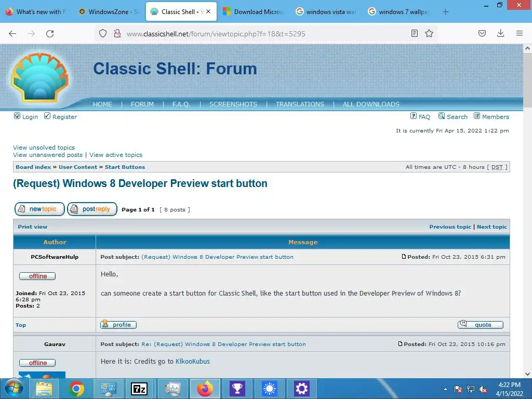Open Print view of the topic
This screenshot has height=399, width=532.
pyautogui.click(x=33, y=227)
